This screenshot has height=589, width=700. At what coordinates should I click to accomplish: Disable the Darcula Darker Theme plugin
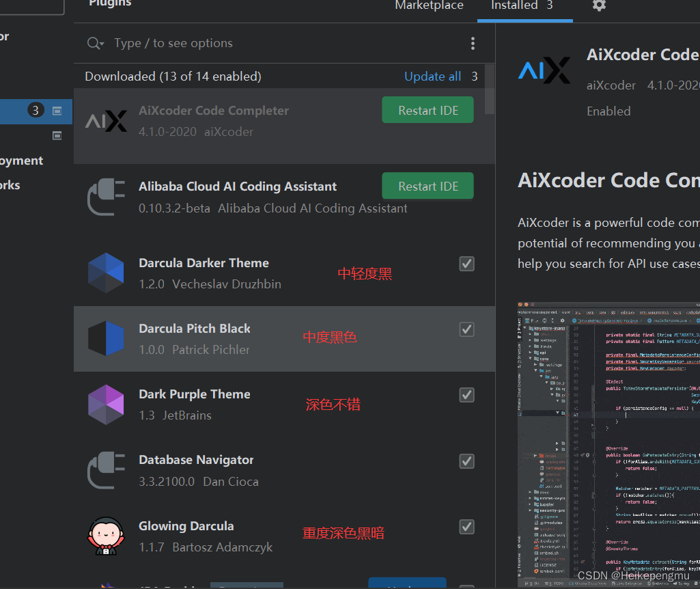click(466, 264)
